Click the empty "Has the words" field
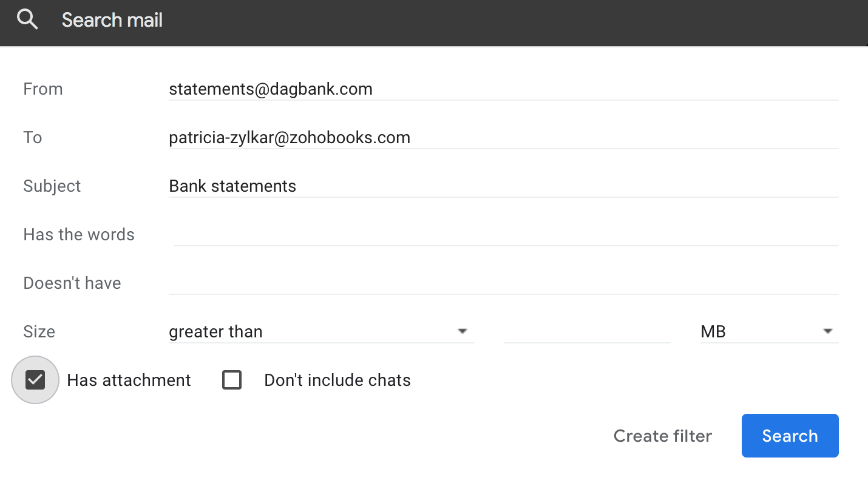Viewport: 868px width, 483px height. (x=505, y=235)
